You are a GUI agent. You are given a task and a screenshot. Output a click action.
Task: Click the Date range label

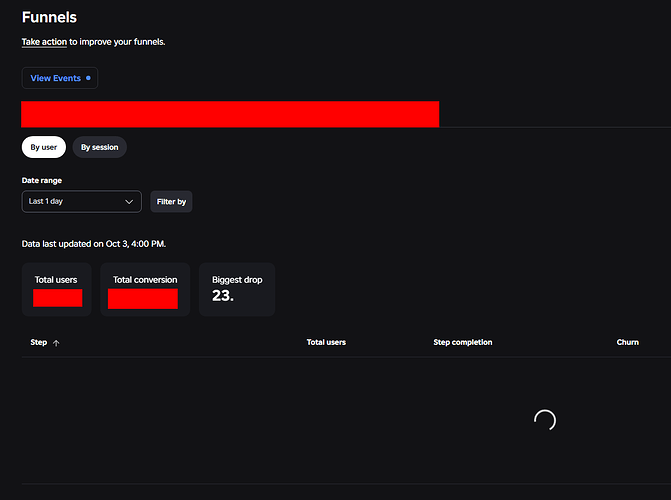[x=42, y=181]
